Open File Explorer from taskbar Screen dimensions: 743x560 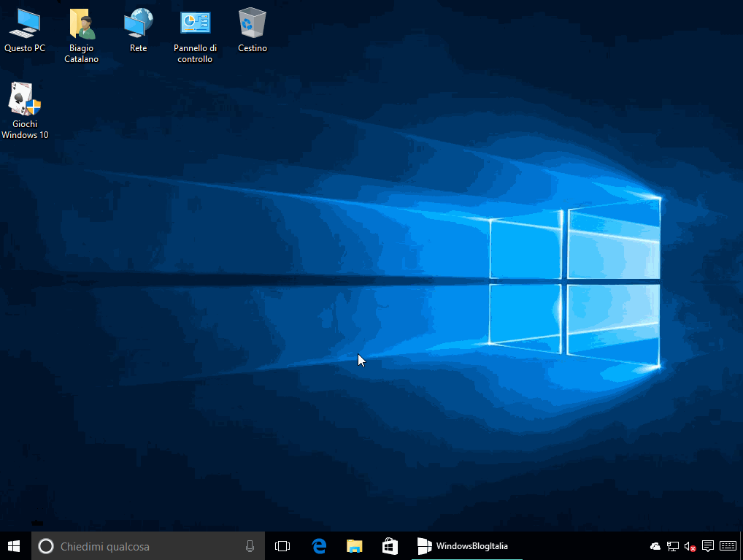tap(355, 546)
